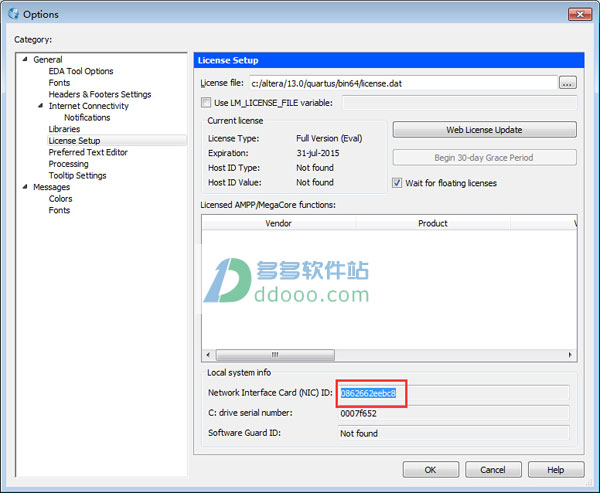Open the Fonts item under Messages
600x493 pixels.
59,210
